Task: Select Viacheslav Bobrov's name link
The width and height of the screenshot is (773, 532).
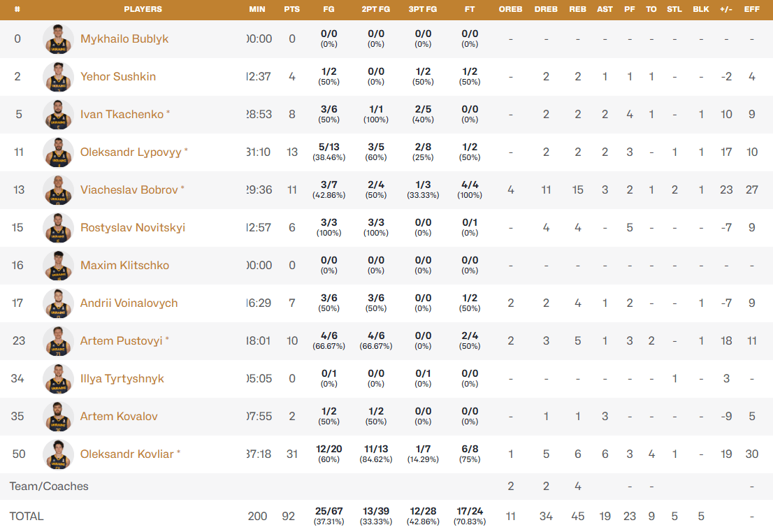Action: coord(129,190)
